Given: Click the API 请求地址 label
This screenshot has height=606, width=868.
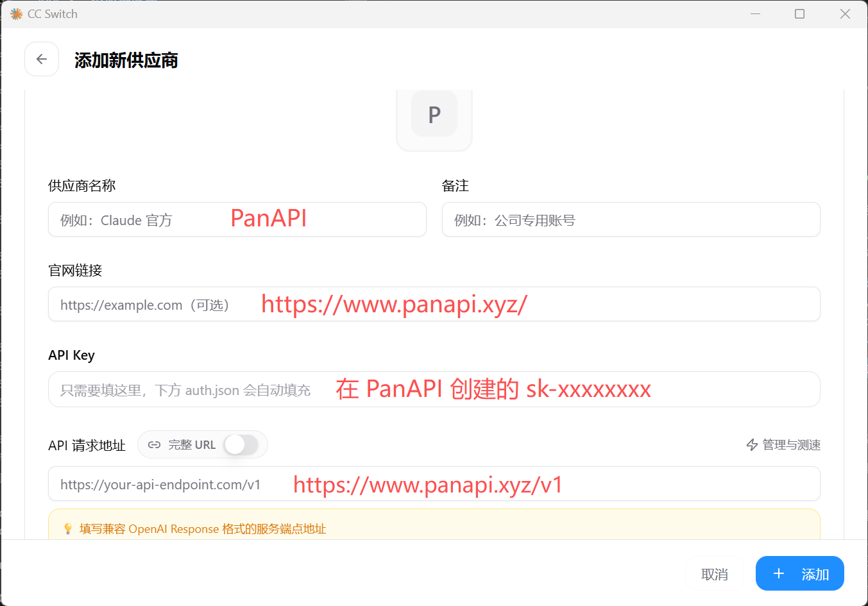Looking at the screenshot, I should click(x=87, y=445).
